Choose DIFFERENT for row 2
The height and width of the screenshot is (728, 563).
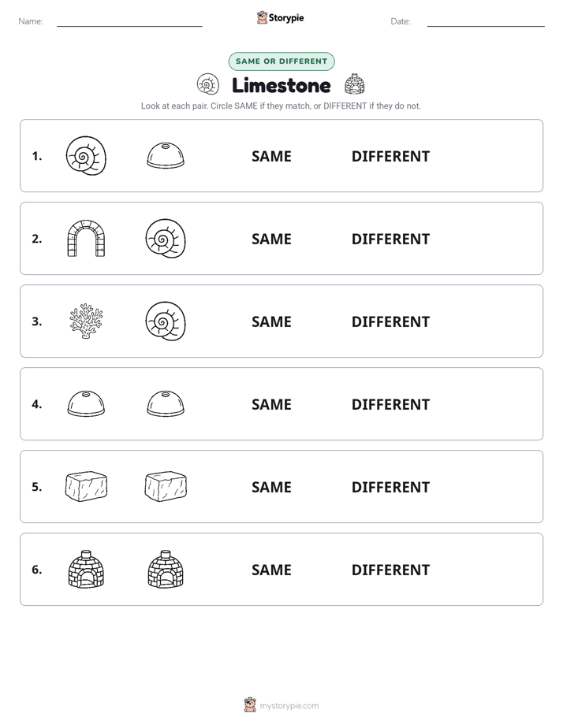[x=390, y=239]
